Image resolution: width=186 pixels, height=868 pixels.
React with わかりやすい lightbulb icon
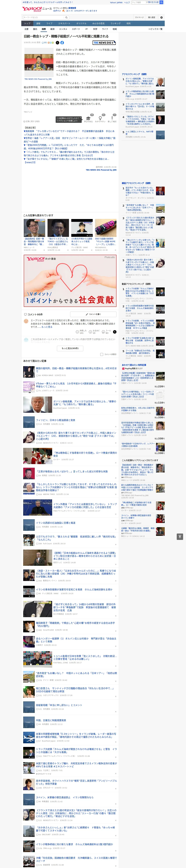click(x=100, y=118)
